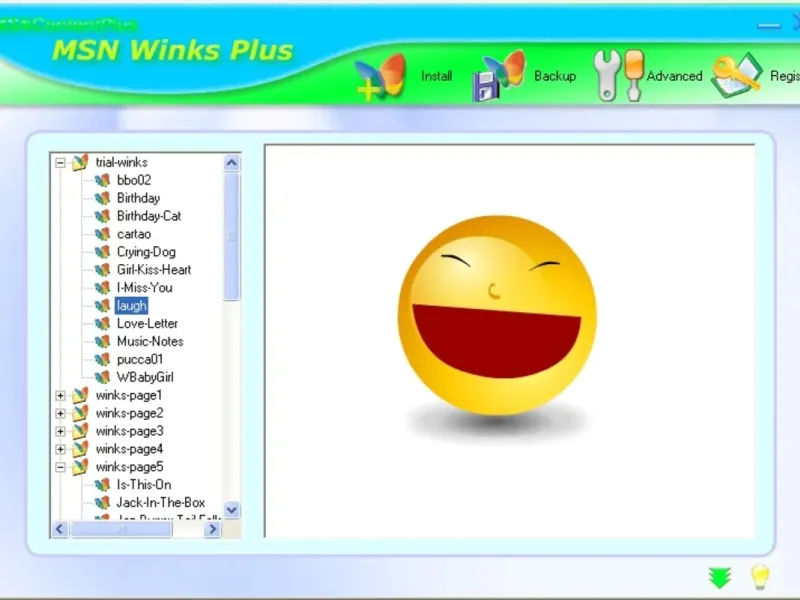This screenshot has width=800, height=600.
Task: Click the pucca01 wink icon
Action: 103,359
